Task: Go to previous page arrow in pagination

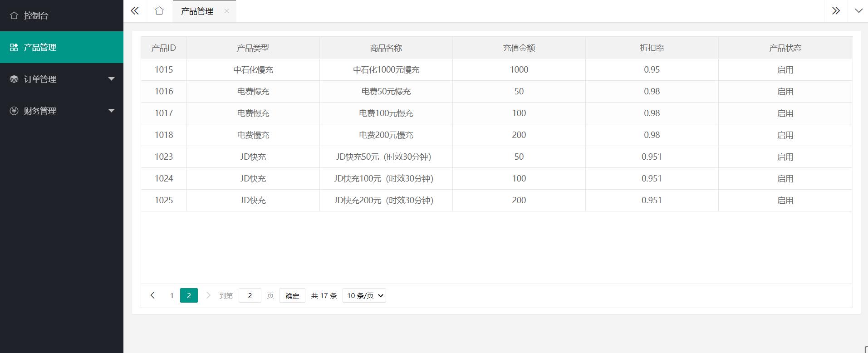Action: point(152,295)
